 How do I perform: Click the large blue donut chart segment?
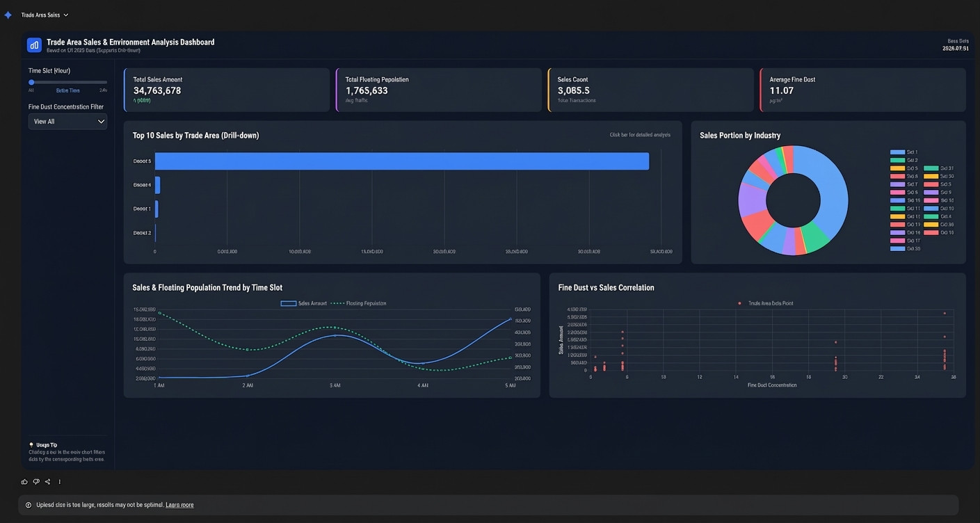pos(832,193)
